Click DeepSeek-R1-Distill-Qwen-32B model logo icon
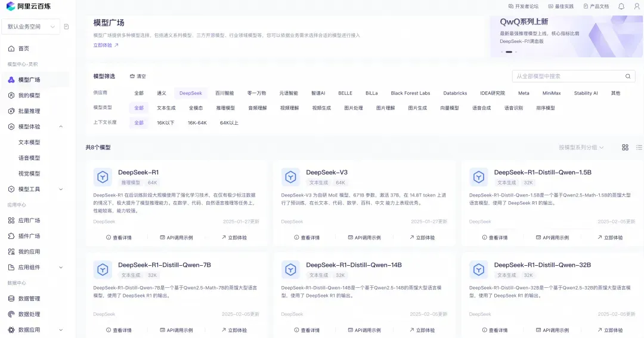This screenshot has width=644, height=338. tap(478, 270)
